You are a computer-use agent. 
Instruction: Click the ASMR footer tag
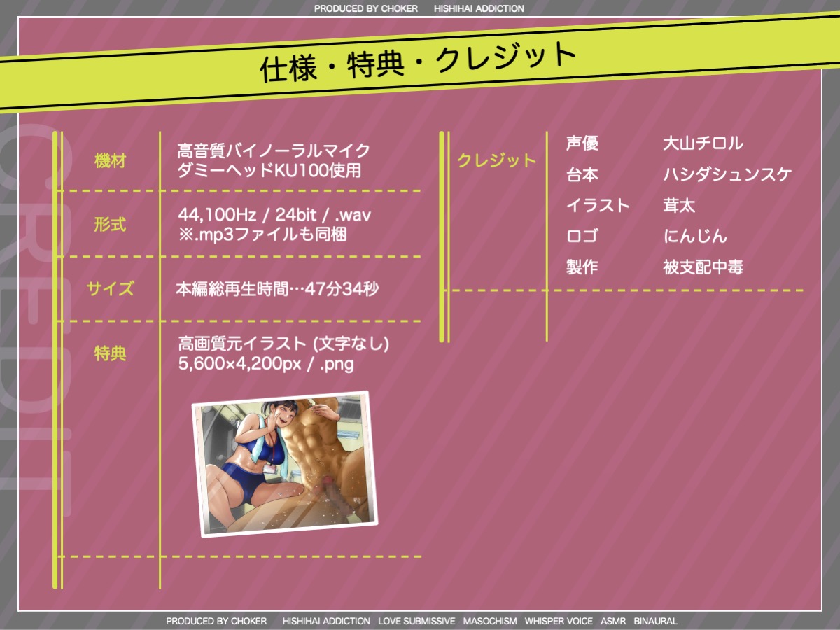click(x=613, y=621)
